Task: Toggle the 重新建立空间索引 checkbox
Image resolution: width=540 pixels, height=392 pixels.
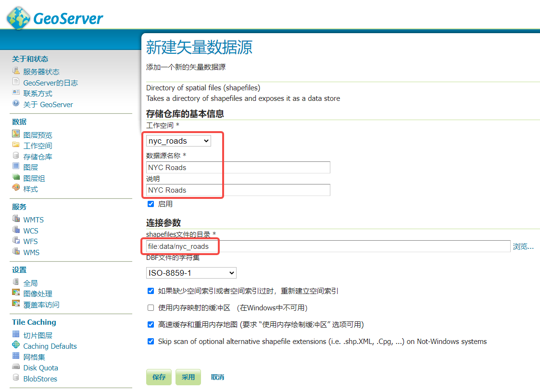Action: (151, 291)
